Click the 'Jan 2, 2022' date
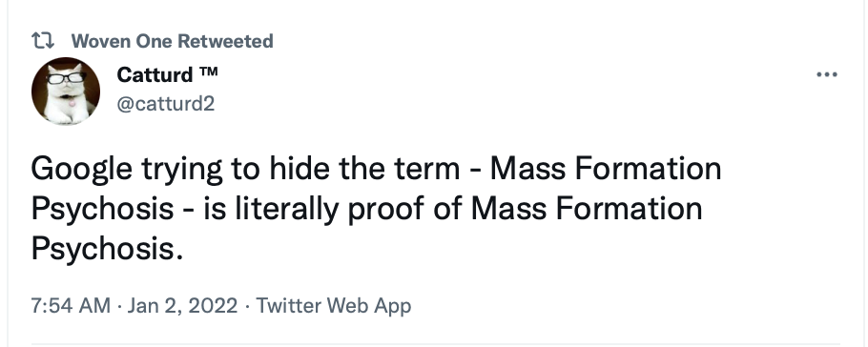Viewport: 868px width, 347px height. [x=182, y=305]
